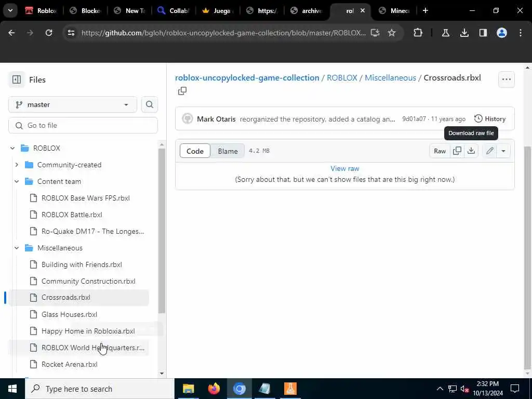Open History of this file
The height and width of the screenshot is (399, 532).
point(490,119)
